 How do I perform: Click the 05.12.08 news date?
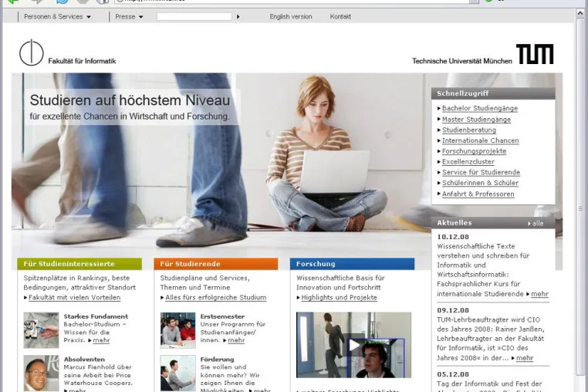click(453, 374)
